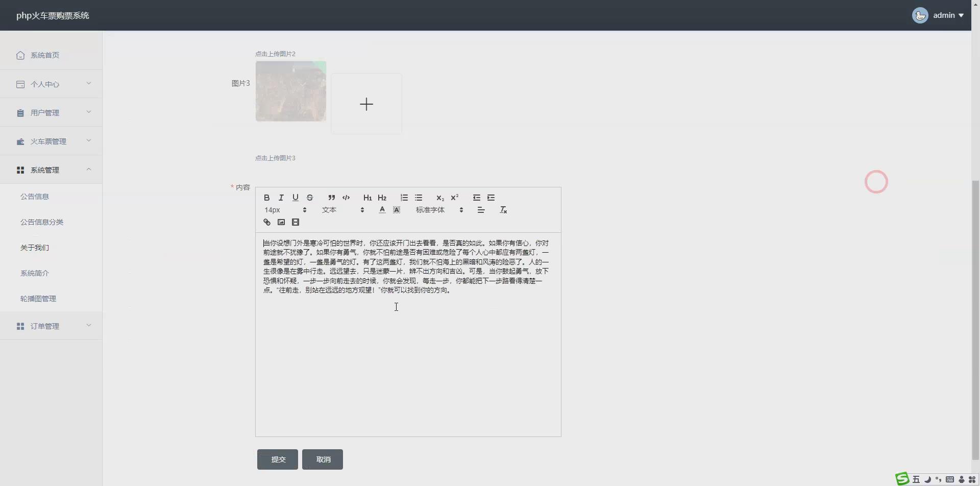
Task: Select 系统首页 in the sidebar
Action: click(45, 55)
